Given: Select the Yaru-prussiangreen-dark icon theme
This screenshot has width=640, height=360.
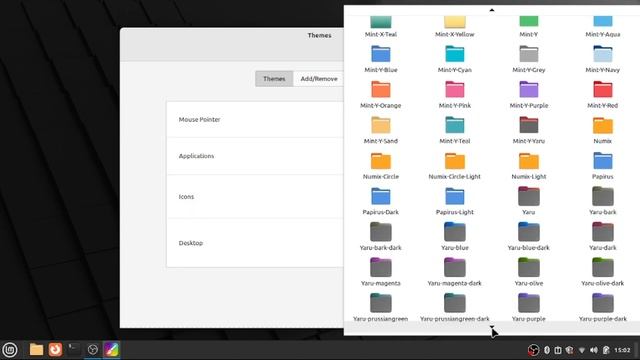Looking at the screenshot, I should click(454, 307).
